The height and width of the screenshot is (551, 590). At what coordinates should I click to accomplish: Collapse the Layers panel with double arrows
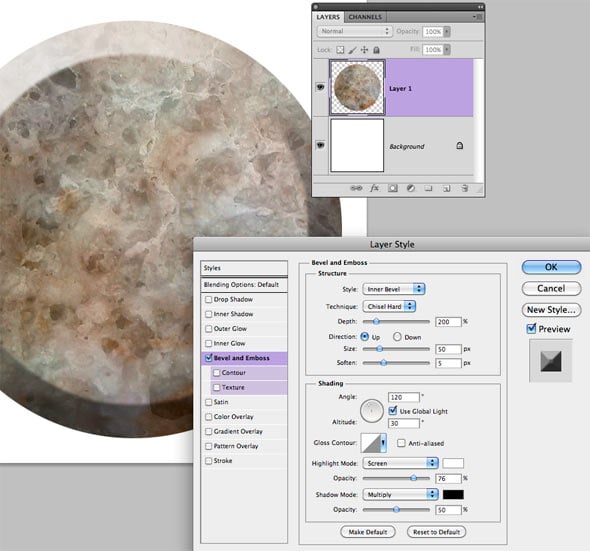coord(480,6)
